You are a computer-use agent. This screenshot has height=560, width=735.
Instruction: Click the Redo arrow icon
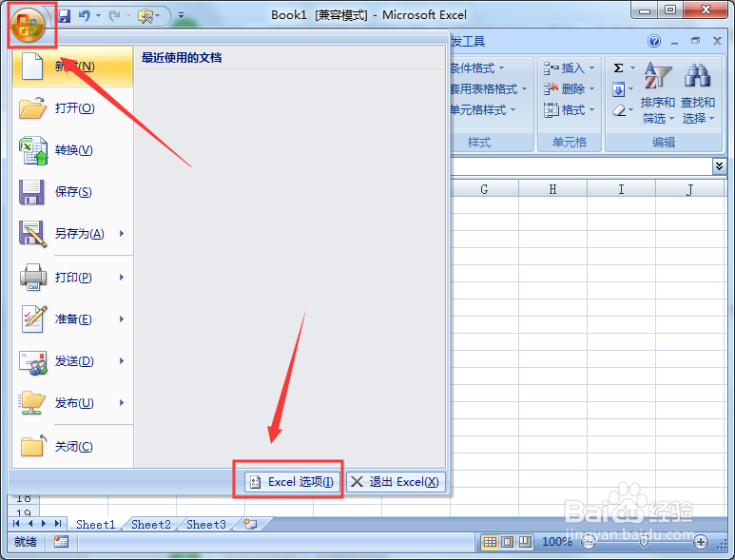point(114,16)
